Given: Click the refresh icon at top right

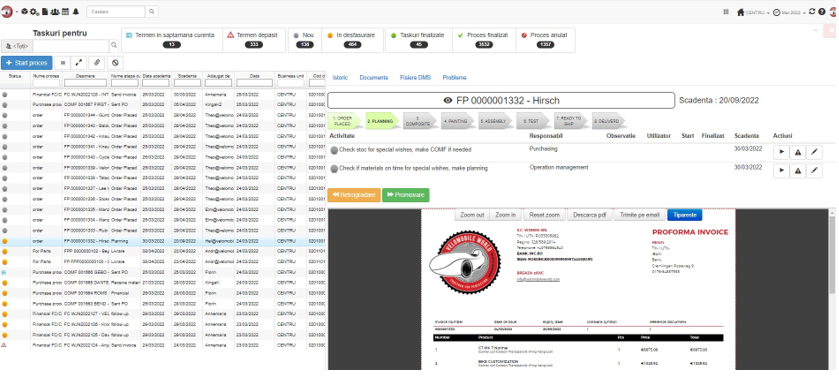Looking at the screenshot, I should pos(812,12).
